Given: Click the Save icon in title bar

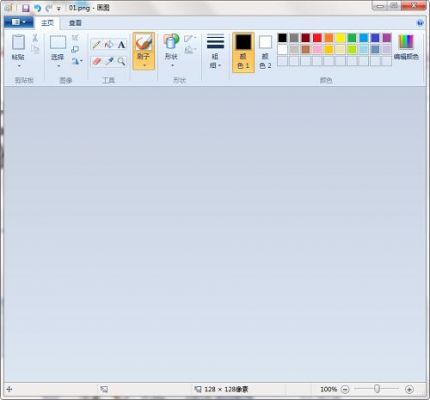Looking at the screenshot, I should point(26,8).
